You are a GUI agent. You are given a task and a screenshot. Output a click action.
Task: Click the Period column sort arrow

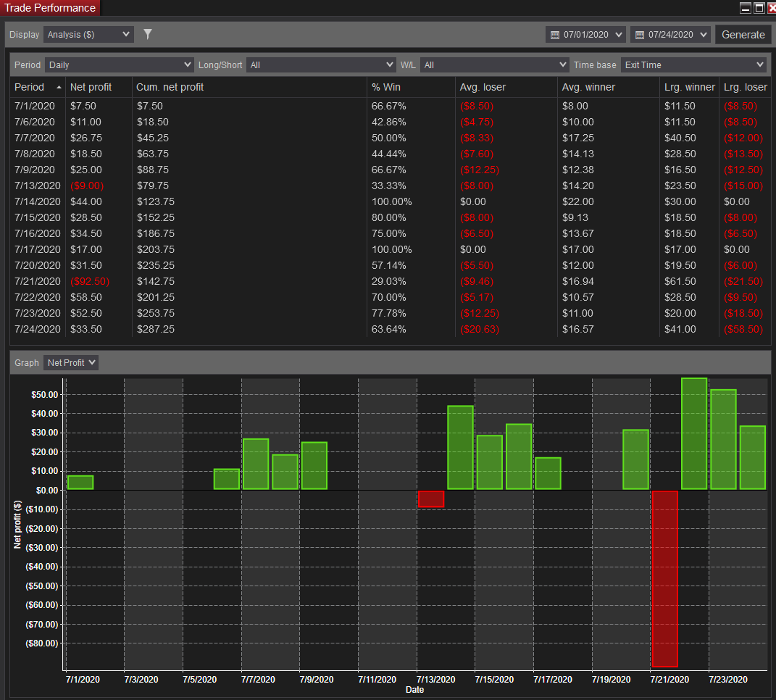pos(59,87)
